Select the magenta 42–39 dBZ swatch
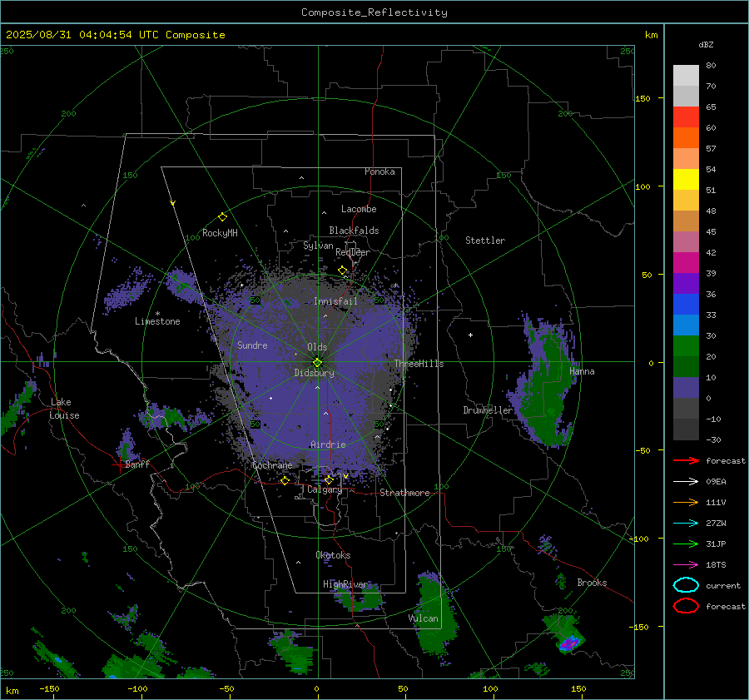The height and width of the screenshot is (700, 749). coord(686,263)
